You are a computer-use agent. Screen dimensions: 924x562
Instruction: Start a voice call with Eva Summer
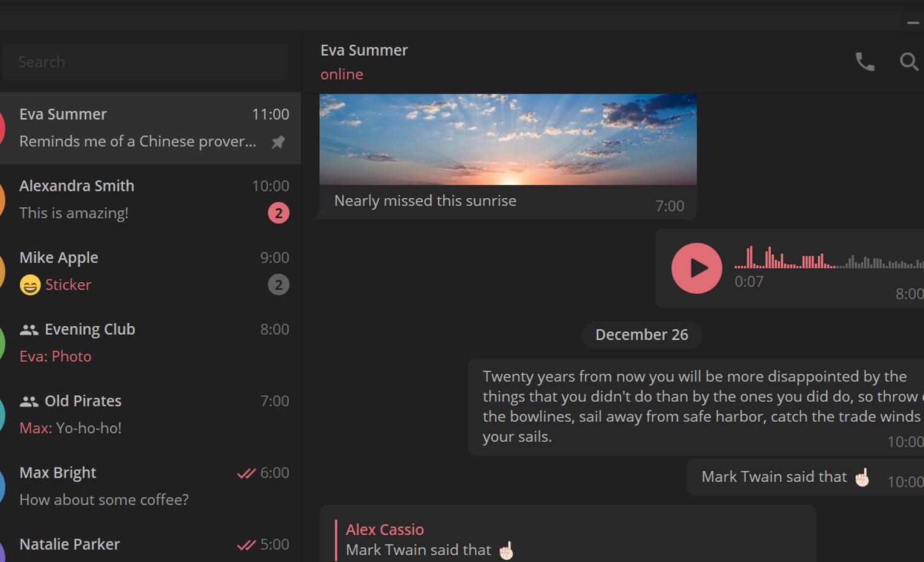[x=865, y=62]
